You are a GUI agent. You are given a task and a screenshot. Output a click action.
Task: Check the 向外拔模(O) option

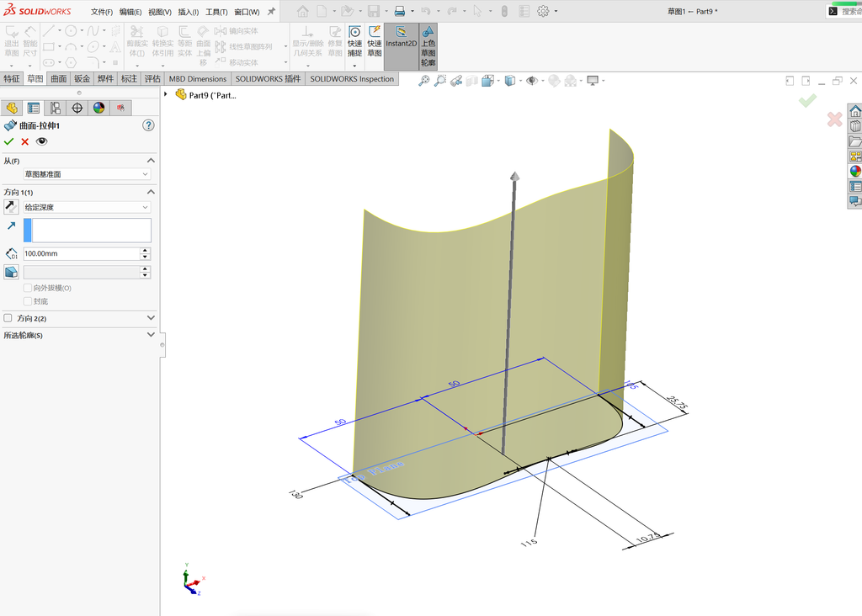click(28, 288)
